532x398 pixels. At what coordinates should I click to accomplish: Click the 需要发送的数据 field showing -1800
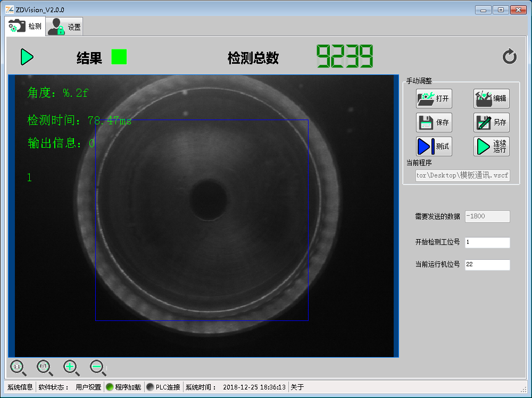click(x=487, y=216)
